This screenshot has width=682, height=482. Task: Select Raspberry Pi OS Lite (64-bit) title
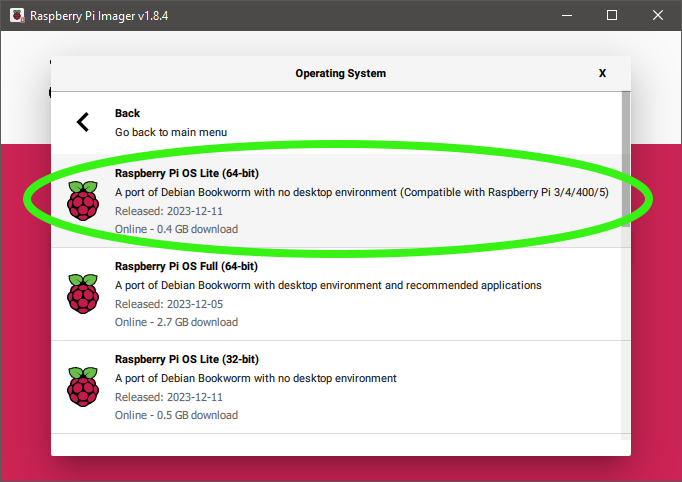[x=187, y=173]
